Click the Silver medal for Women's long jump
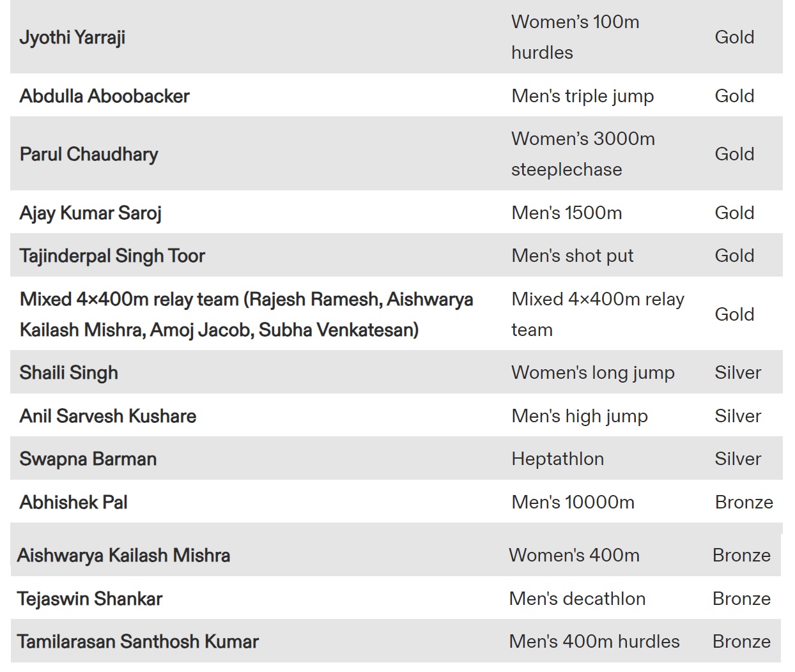Screen dimensions: 795x672 point(737,372)
